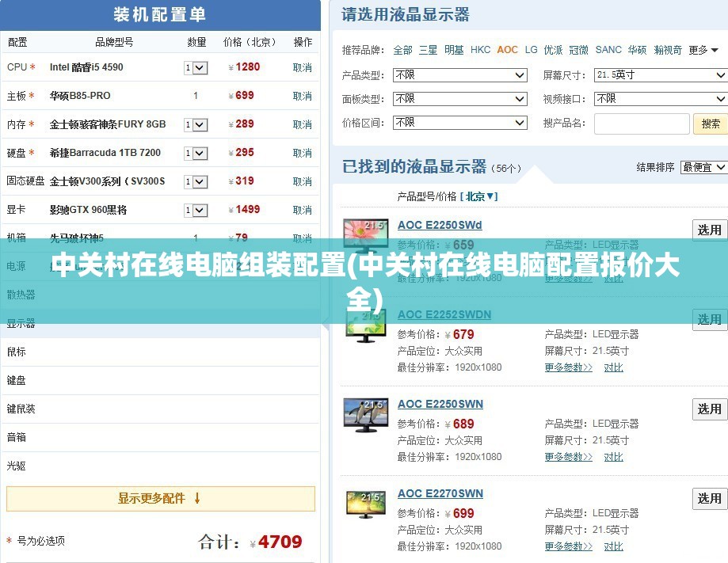Open 更多参数 for AOC E2252SWDN

tap(568, 367)
